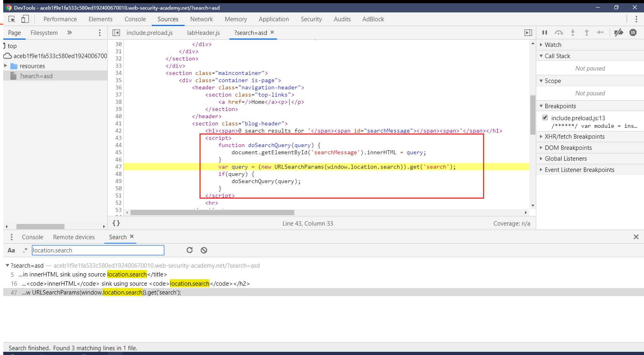Expand Global Listeners section
Viewport: 644px width, 355px height.
tap(566, 159)
